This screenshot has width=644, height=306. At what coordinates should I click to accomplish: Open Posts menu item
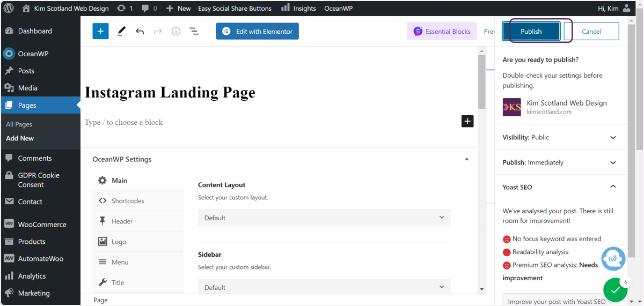(40, 71)
